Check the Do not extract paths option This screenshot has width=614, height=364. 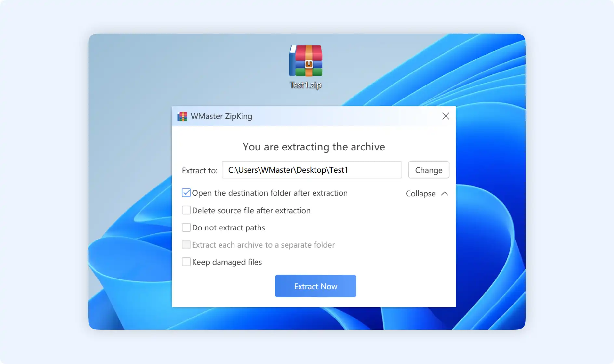pos(186,227)
